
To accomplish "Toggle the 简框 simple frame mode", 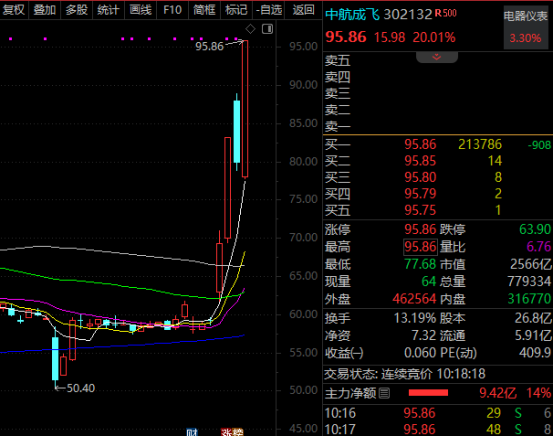I will pos(204,10).
